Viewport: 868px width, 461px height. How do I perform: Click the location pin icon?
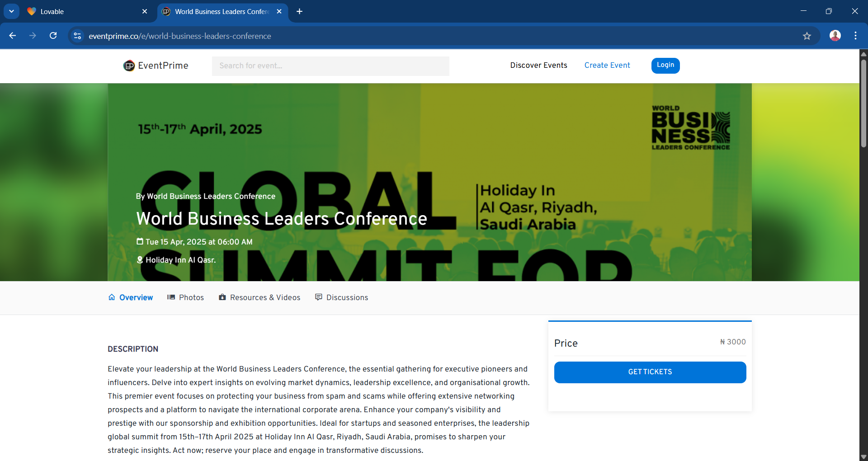[140, 259]
